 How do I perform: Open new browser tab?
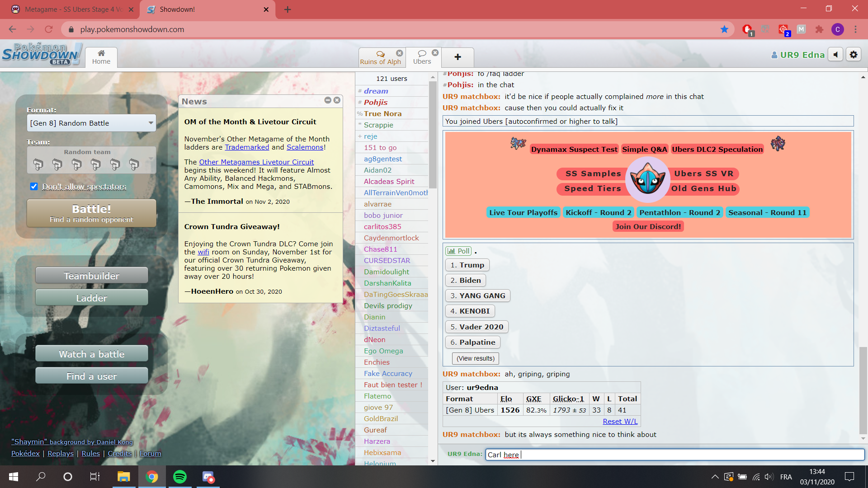[x=288, y=9]
